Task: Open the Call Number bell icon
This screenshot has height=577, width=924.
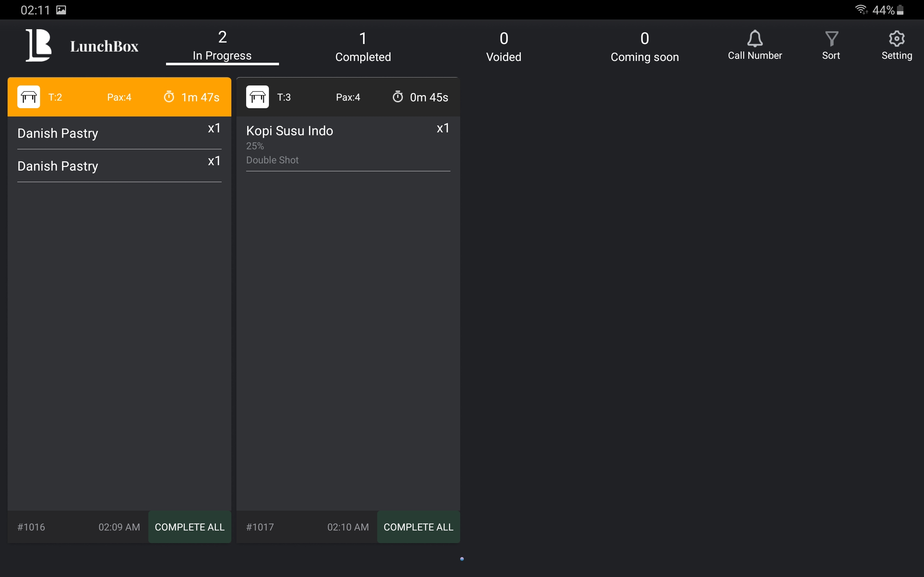Action: (754, 39)
